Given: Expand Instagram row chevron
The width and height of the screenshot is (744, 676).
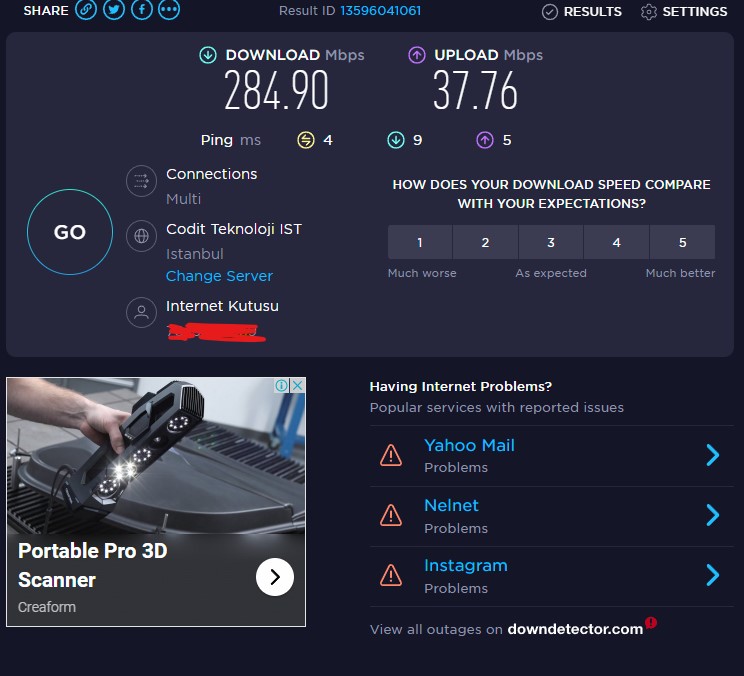Looking at the screenshot, I should click(x=713, y=575).
